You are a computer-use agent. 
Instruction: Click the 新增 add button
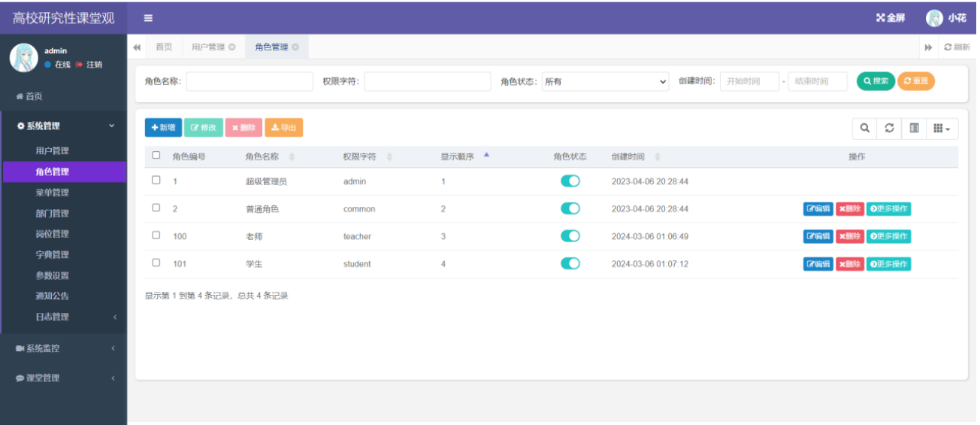click(x=163, y=128)
